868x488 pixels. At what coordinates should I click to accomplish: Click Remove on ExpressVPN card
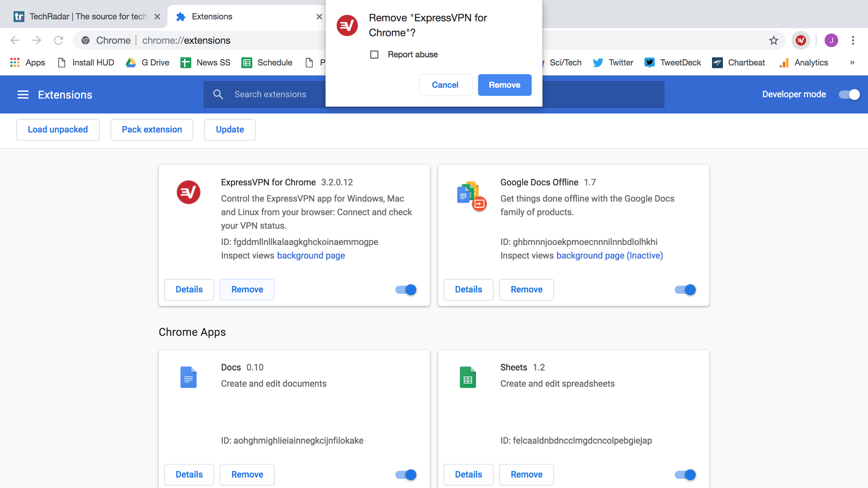point(247,290)
